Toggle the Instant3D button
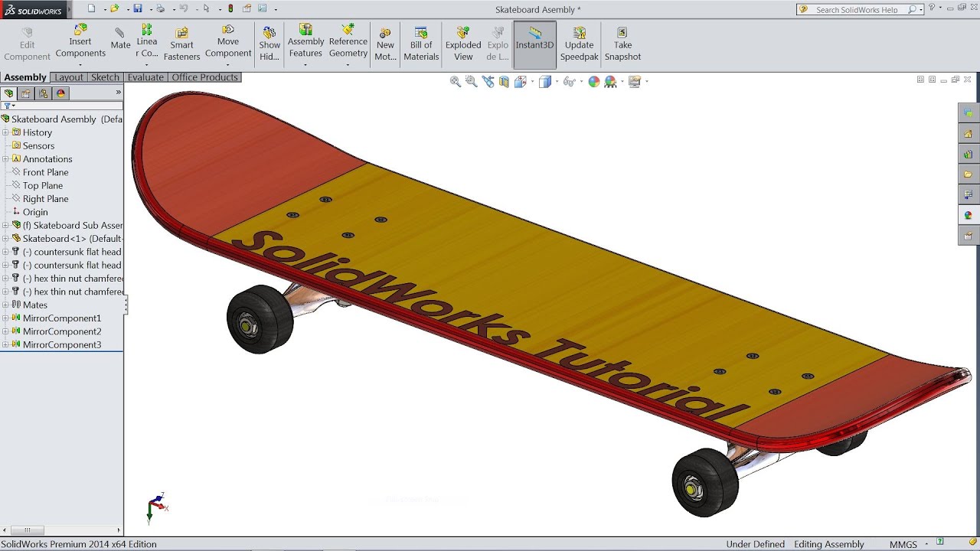Image resolution: width=980 pixels, height=551 pixels. [x=534, y=44]
